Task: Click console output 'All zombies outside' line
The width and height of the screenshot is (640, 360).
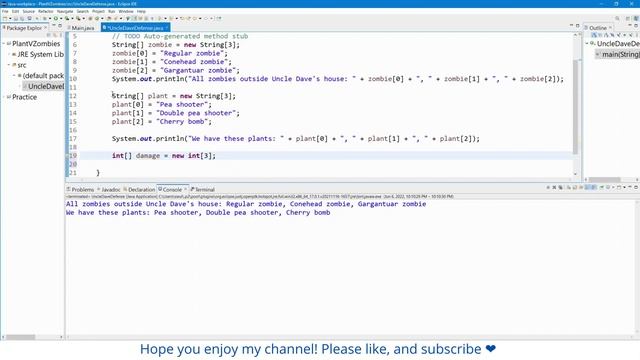Action: [x=246, y=204]
